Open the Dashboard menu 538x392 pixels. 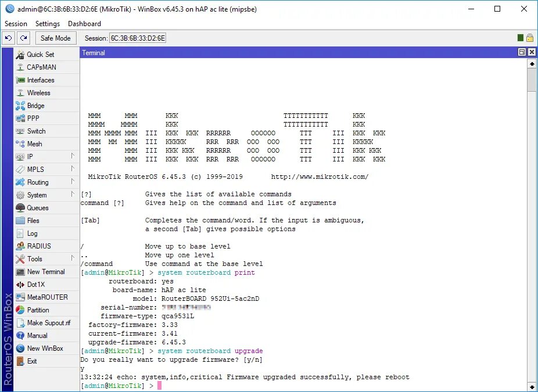point(84,24)
